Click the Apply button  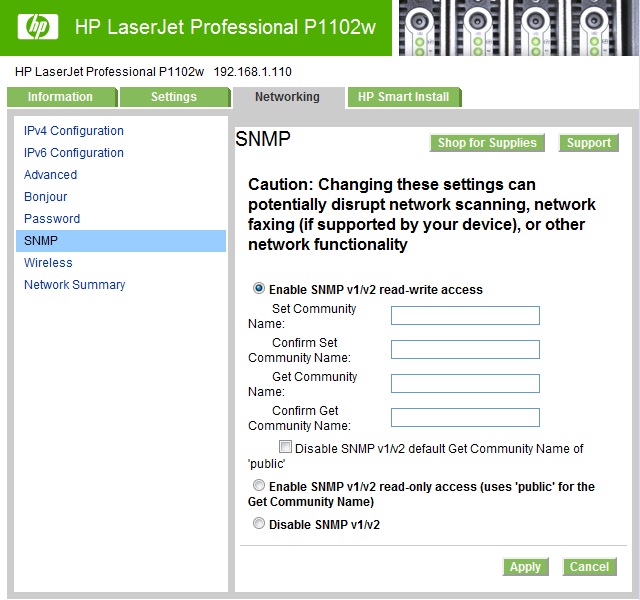[x=525, y=567]
